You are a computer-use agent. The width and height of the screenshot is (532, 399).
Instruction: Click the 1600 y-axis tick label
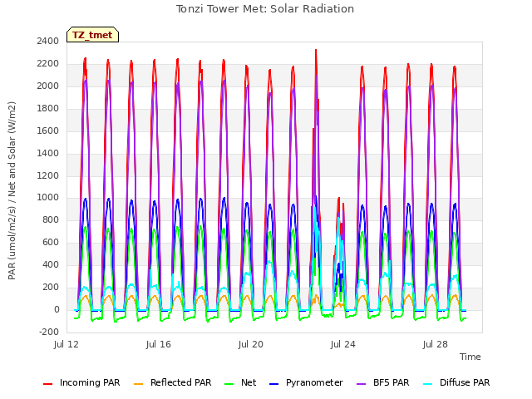[x=48, y=131]
